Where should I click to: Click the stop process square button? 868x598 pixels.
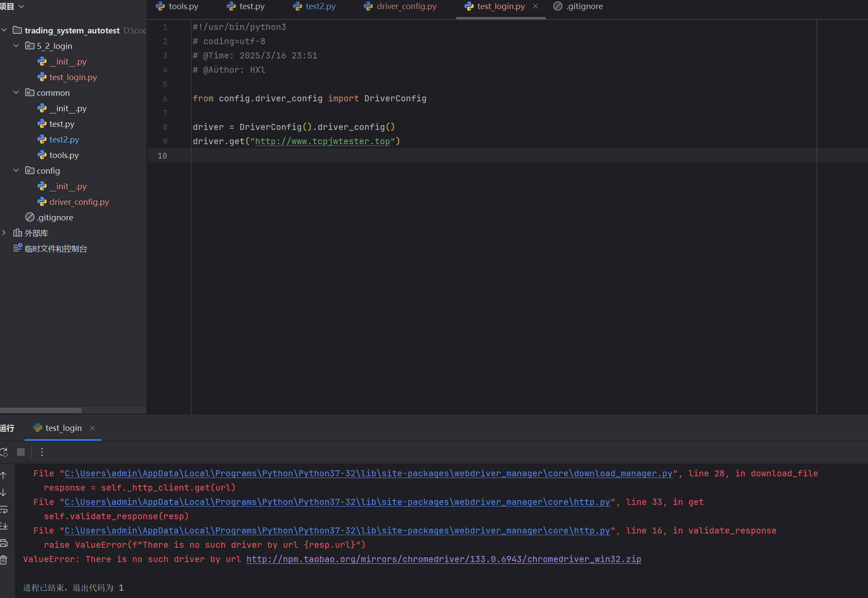(x=21, y=452)
